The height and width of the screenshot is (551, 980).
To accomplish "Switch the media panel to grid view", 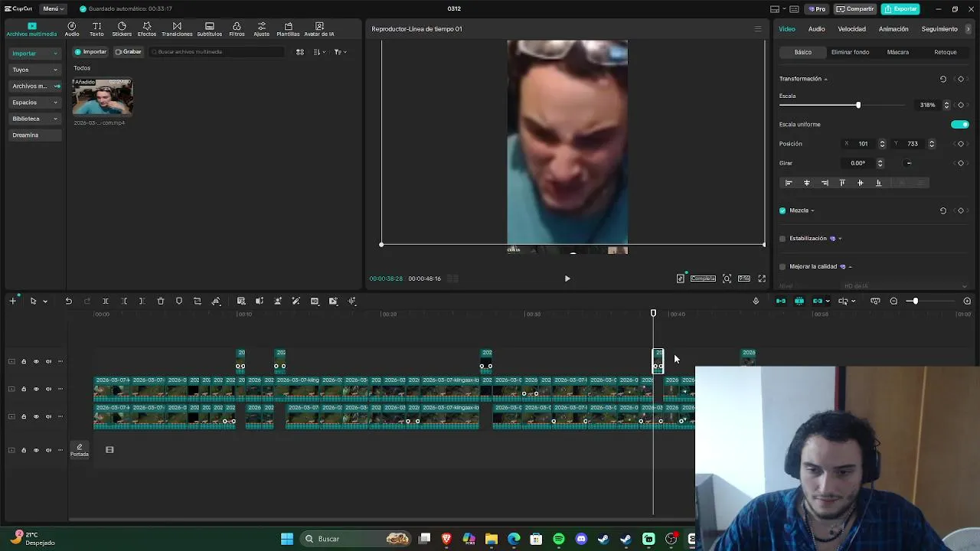I will click(x=300, y=52).
